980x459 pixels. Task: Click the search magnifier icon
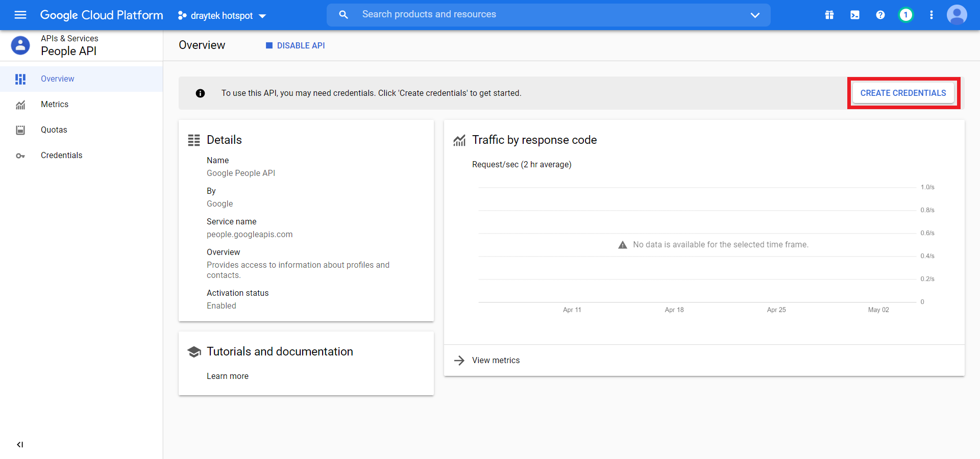pos(344,15)
